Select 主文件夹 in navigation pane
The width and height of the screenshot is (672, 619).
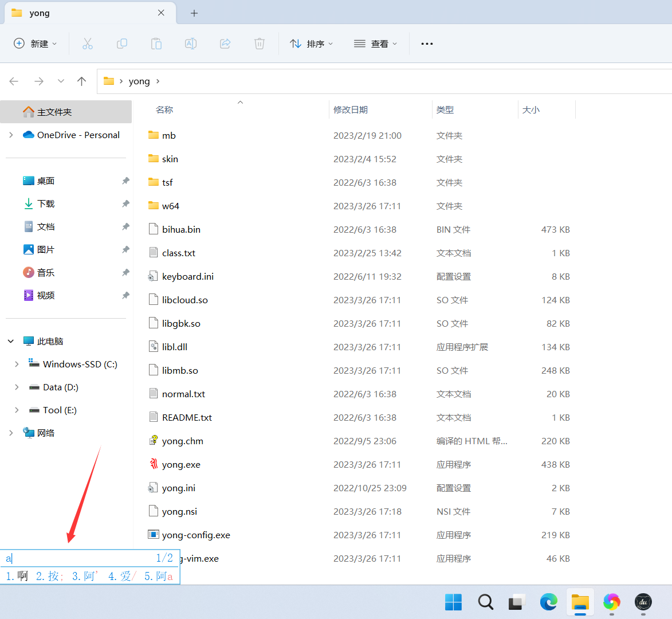(x=66, y=112)
